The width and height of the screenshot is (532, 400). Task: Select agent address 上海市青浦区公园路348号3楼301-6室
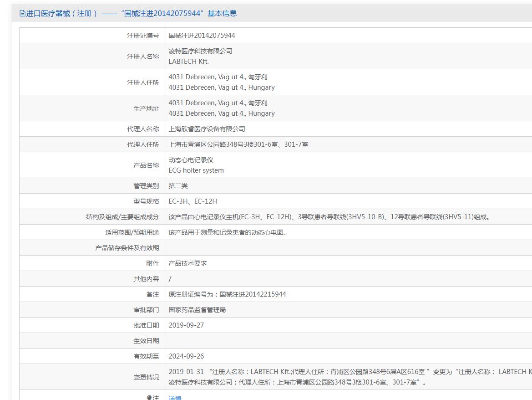238,145
